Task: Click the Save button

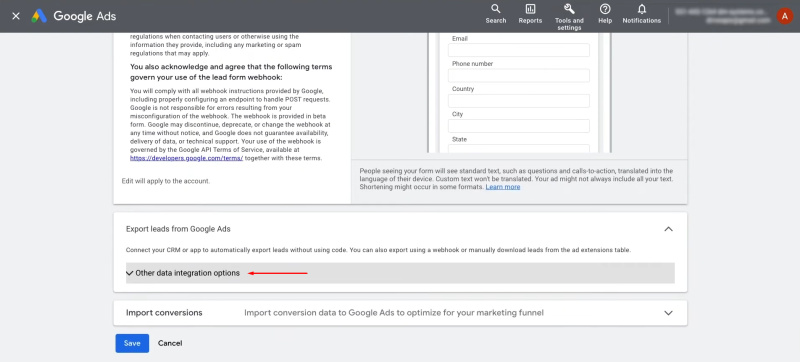Action: pos(132,343)
